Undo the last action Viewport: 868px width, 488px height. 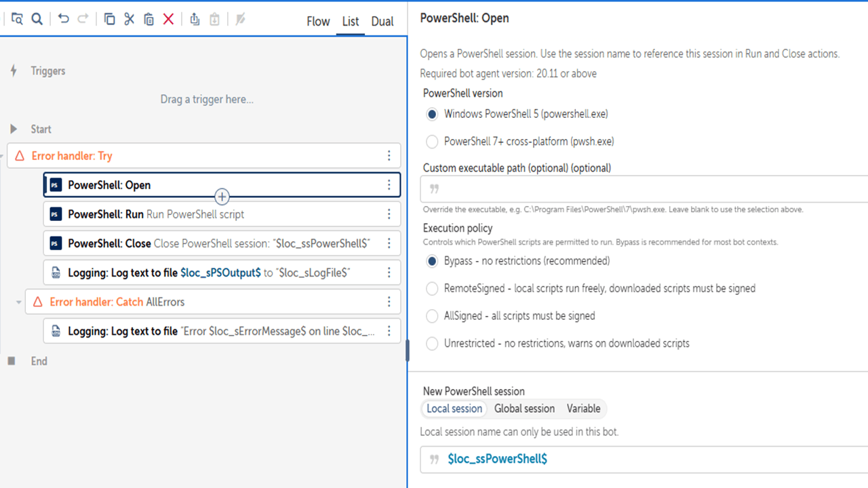click(x=63, y=19)
